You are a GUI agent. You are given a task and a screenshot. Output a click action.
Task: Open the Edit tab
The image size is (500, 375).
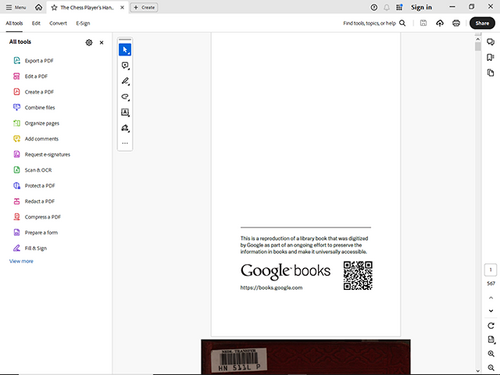click(36, 23)
